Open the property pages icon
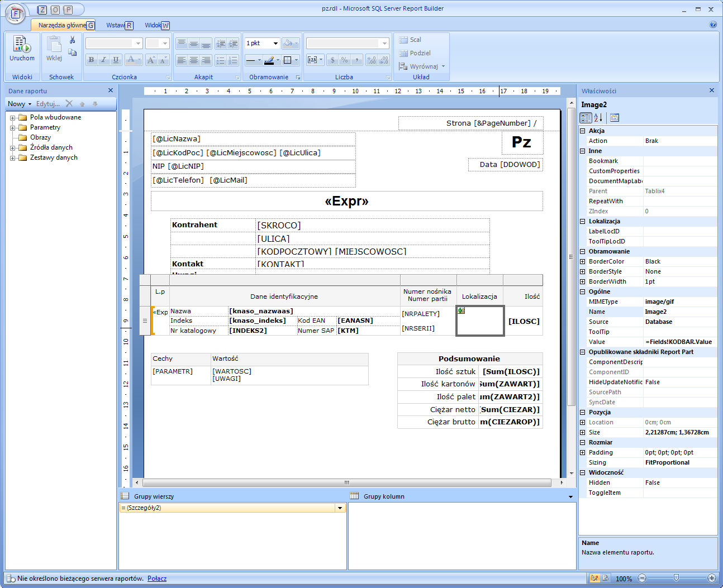The image size is (723, 588). click(x=615, y=118)
